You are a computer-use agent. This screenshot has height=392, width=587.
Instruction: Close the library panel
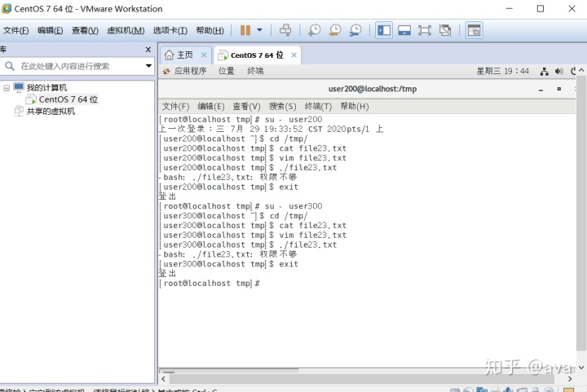coord(148,50)
